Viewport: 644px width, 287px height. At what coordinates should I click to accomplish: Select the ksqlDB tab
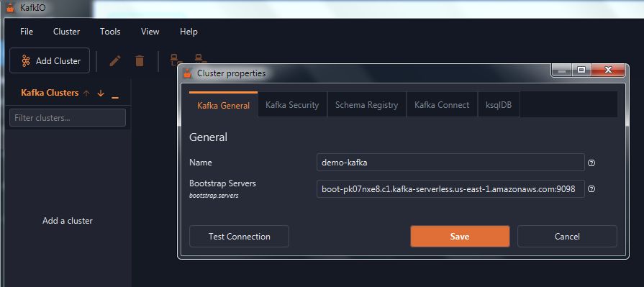coord(499,105)
